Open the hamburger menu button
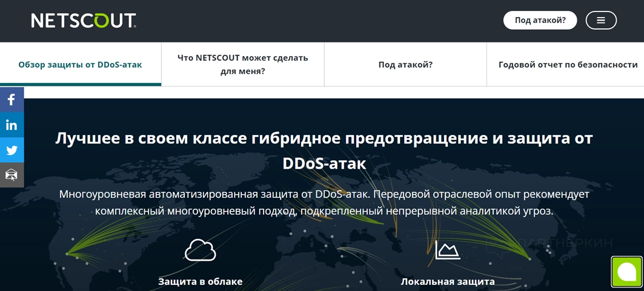This screenshot has width=644, height=291. click(x=601, y=21)
